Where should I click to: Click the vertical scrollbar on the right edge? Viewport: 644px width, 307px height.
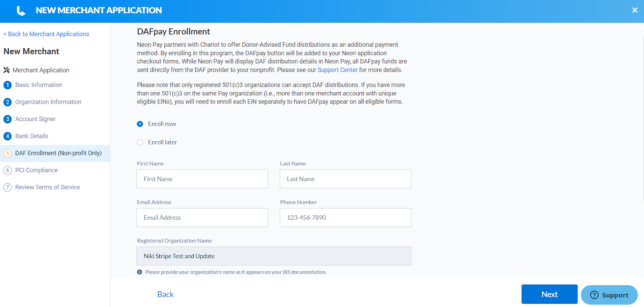pyautogui.click(x=642, y=121)
